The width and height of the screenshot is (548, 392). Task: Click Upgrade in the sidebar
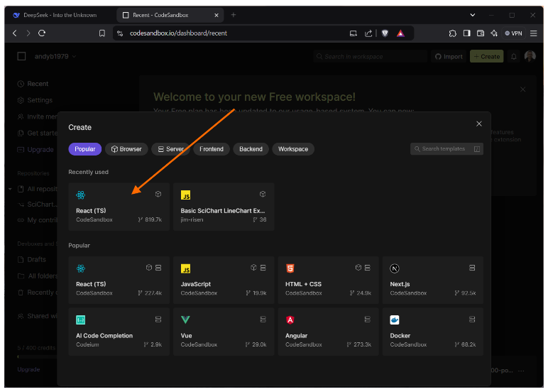(35, 150)
